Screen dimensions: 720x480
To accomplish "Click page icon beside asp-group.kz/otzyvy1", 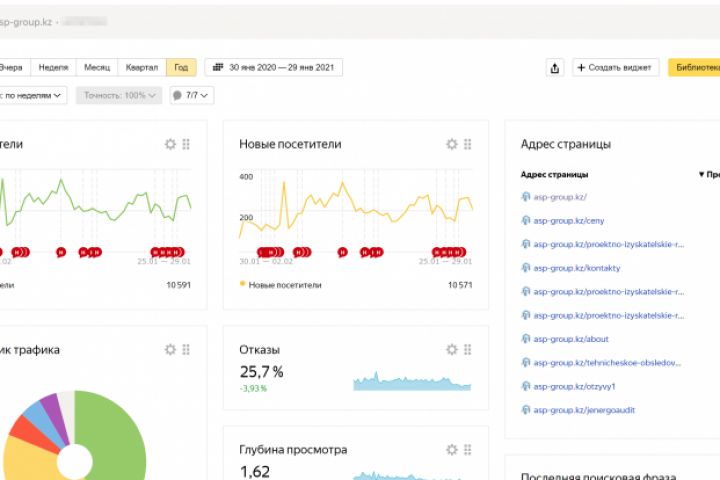I will (x=526, y=386).
